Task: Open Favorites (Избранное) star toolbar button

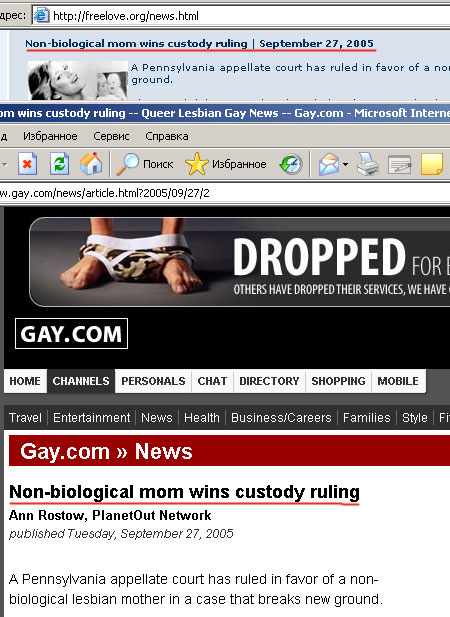Action: coord(226,164)
